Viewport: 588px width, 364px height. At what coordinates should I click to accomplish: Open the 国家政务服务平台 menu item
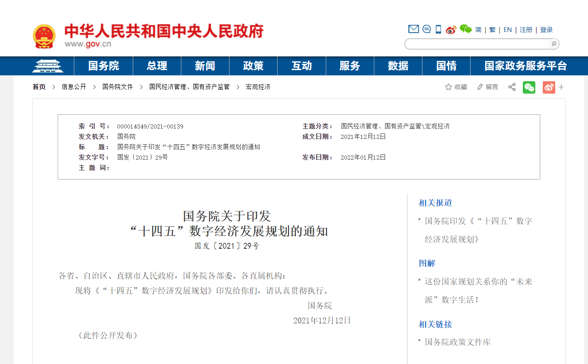[x=525, y=66]
